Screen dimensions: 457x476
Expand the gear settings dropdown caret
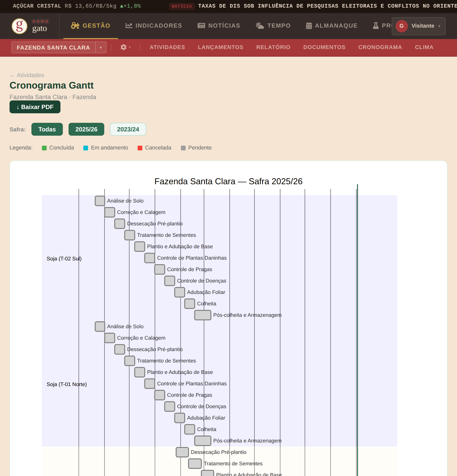coord(130,47)
